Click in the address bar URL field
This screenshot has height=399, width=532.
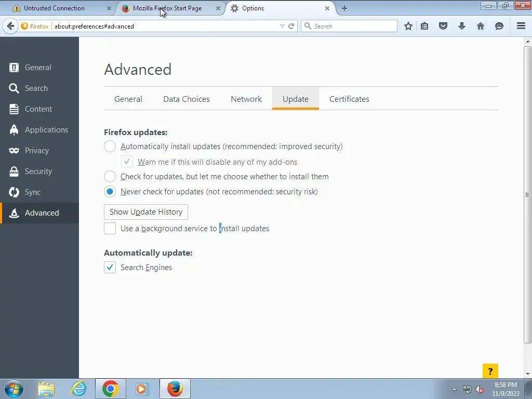[x=165, y=26]
